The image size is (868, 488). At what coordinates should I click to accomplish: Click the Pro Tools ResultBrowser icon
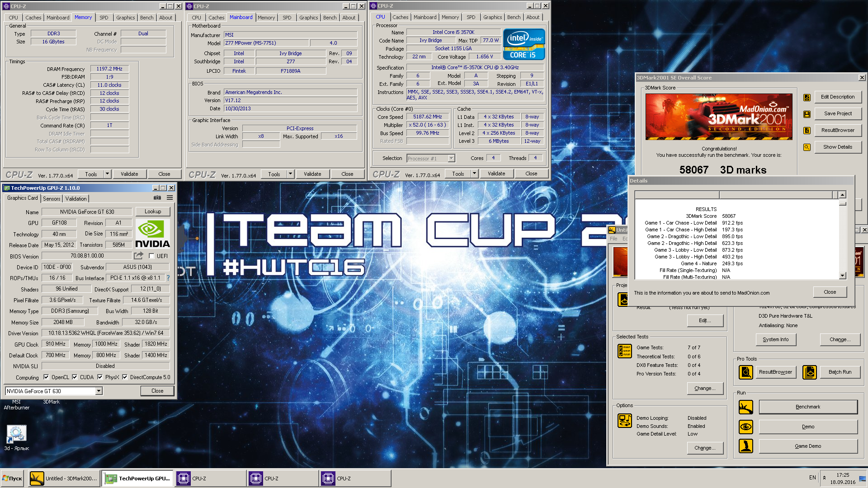(746, 372)
